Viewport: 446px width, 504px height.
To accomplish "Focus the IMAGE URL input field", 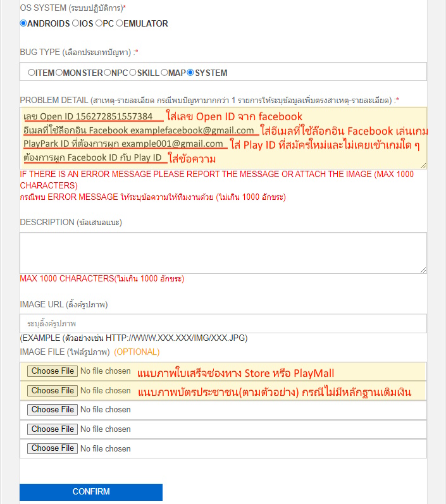I will coord(223,323).
